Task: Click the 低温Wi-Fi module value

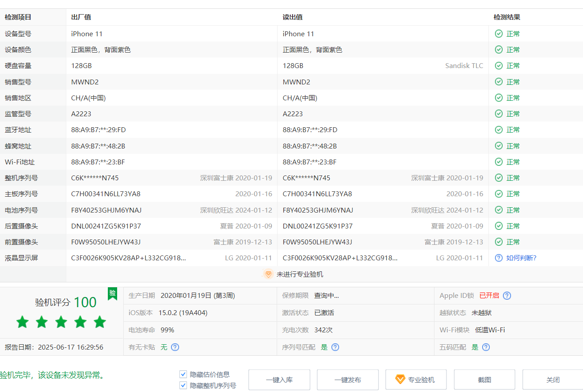Action: click(x=490, y=330)
